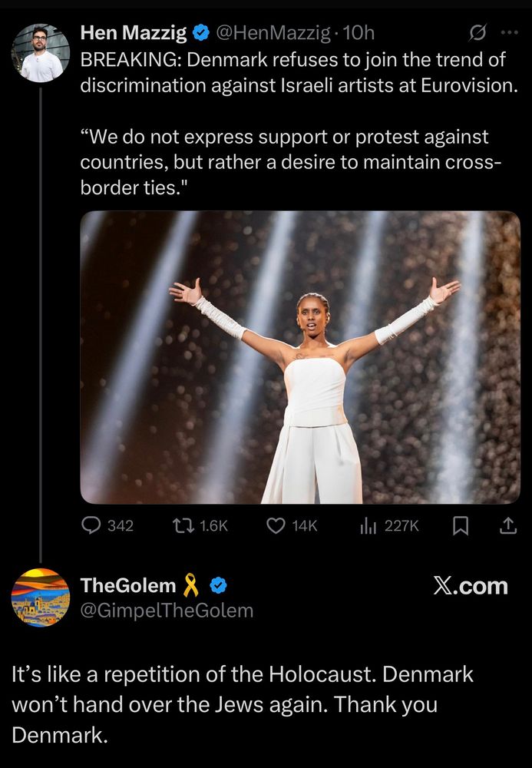This screenshot has height=768, width=532.
Task: Click the reply speech bubble icon
Action: [91, 525]
